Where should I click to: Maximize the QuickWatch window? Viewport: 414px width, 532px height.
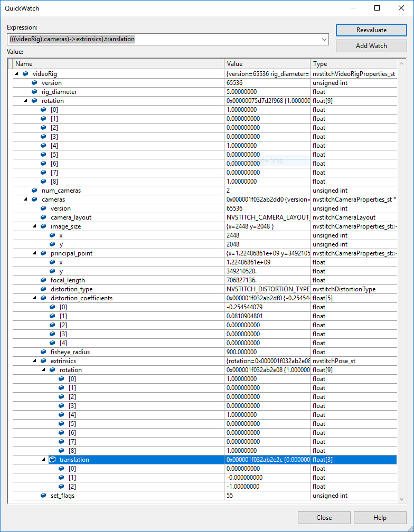[x=377, y=8]
